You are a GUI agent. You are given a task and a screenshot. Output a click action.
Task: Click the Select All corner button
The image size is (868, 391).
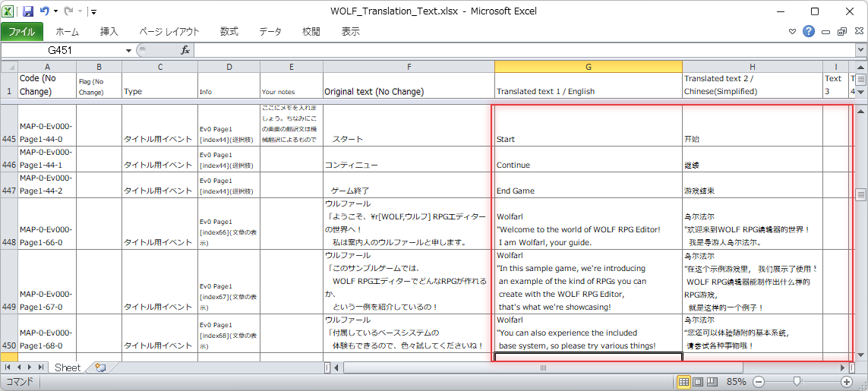[x=9, y=67]
